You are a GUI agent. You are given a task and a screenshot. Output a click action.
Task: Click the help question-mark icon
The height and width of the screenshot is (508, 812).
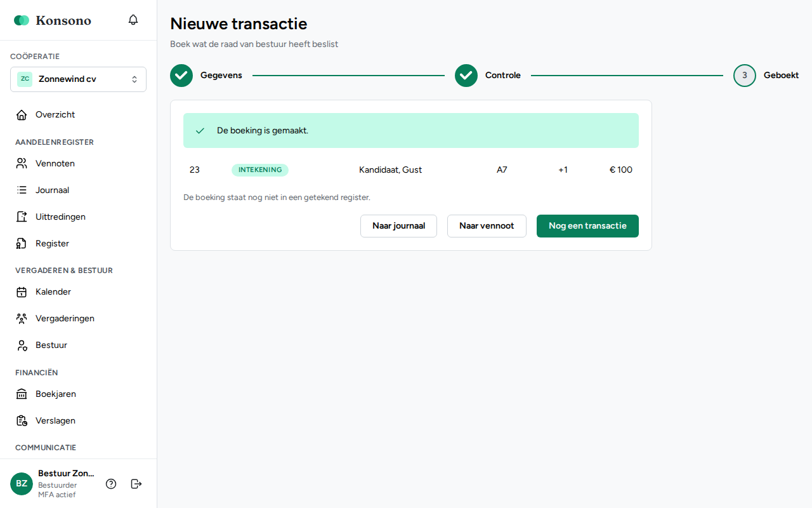click(x=111, y=484)
